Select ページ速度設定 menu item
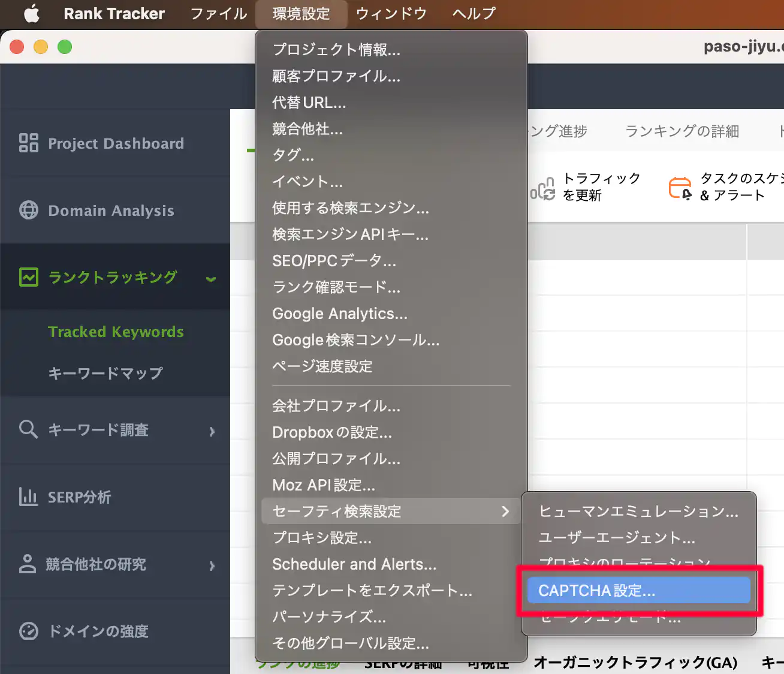The width and height of the screenshot is (784, 674). pyautogui.click(x=391, y=366)
